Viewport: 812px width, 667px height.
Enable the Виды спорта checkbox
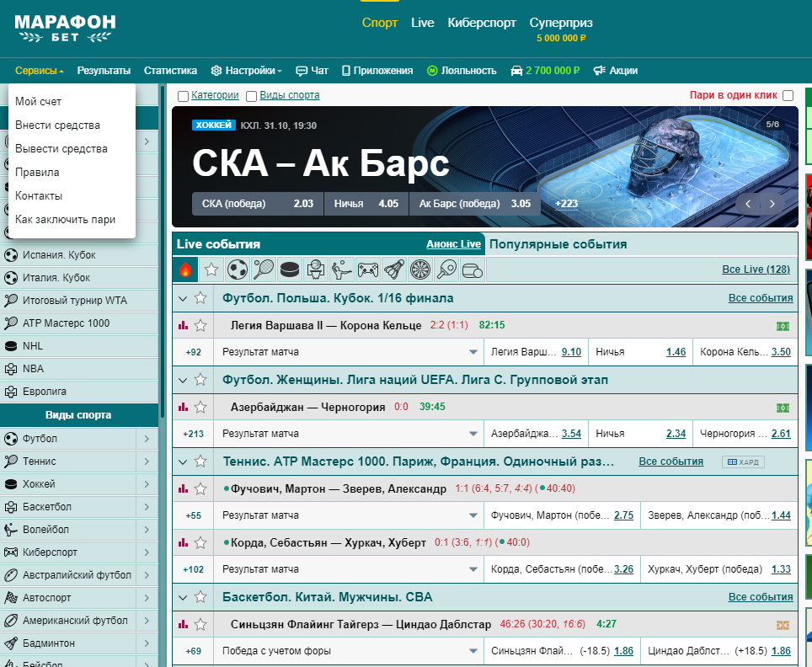coord(251,96)
